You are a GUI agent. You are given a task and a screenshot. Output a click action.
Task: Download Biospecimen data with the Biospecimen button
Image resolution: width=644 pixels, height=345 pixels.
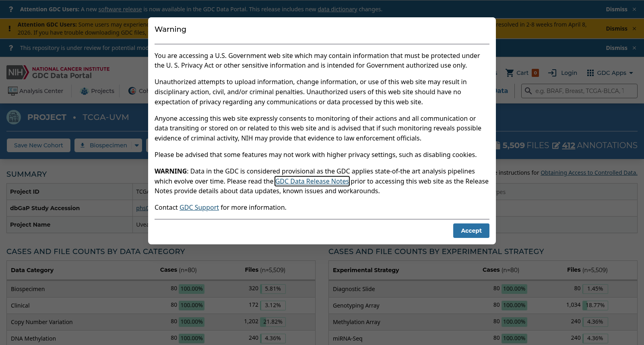[x=103, y=145]
